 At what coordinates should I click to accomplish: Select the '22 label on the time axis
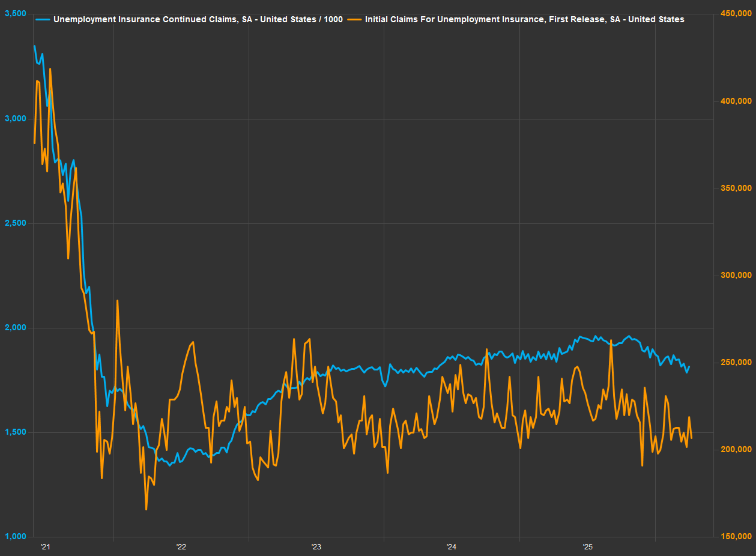pyautogui.click(x=181, y=547)
